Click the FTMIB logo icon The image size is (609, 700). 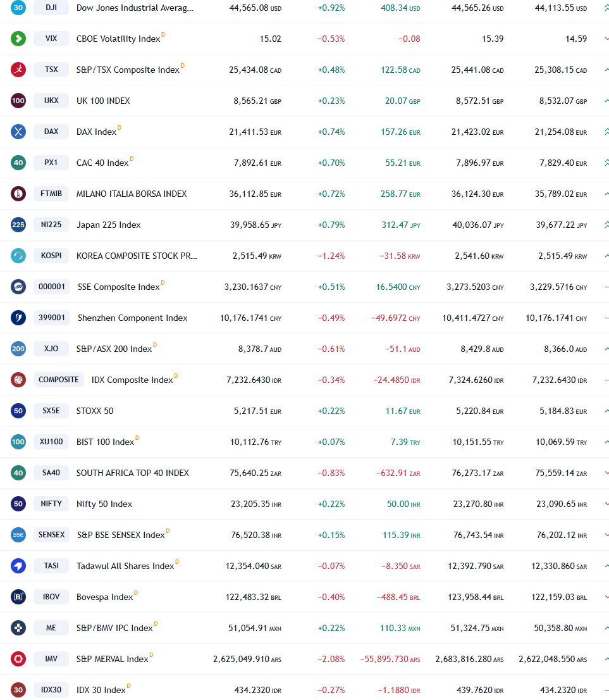(18, 194)
